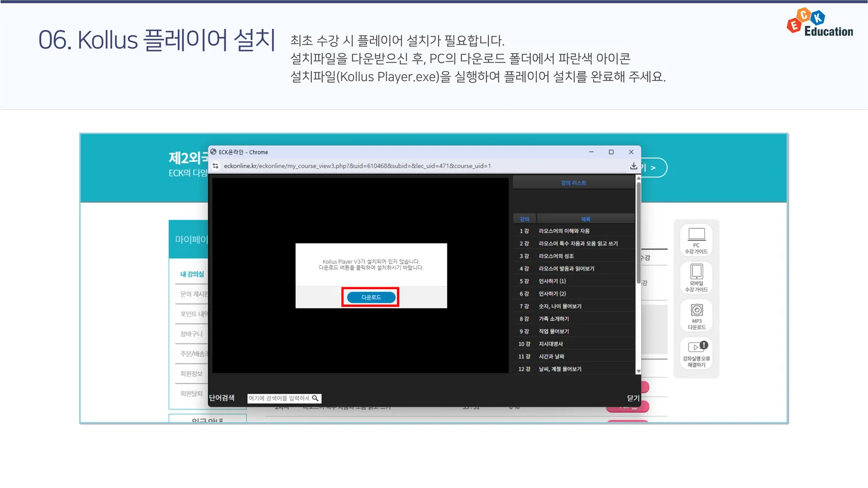Select lecture 3강 라오스어의 성조
Viewport: 868px width, 488px height.
(573, 256)
